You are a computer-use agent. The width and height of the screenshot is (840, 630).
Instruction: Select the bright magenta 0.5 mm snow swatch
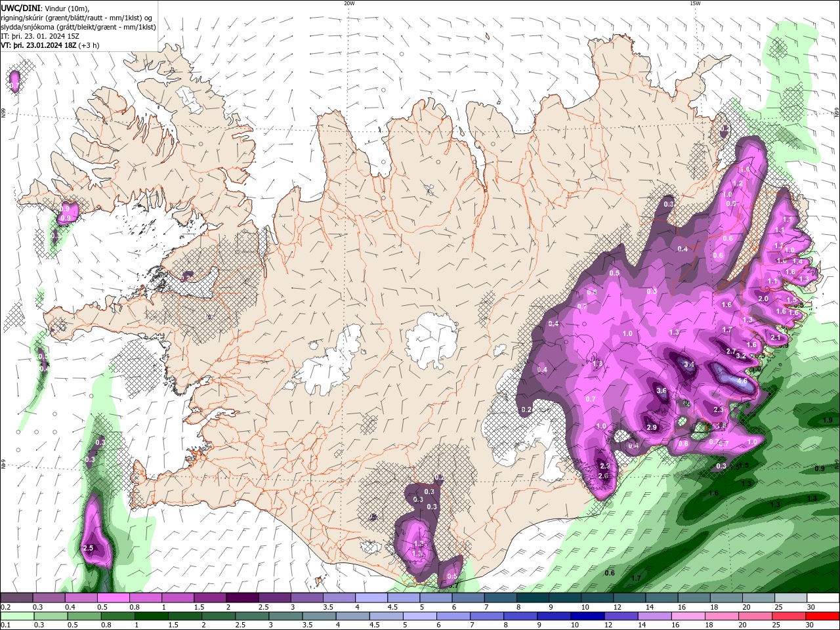113,598
